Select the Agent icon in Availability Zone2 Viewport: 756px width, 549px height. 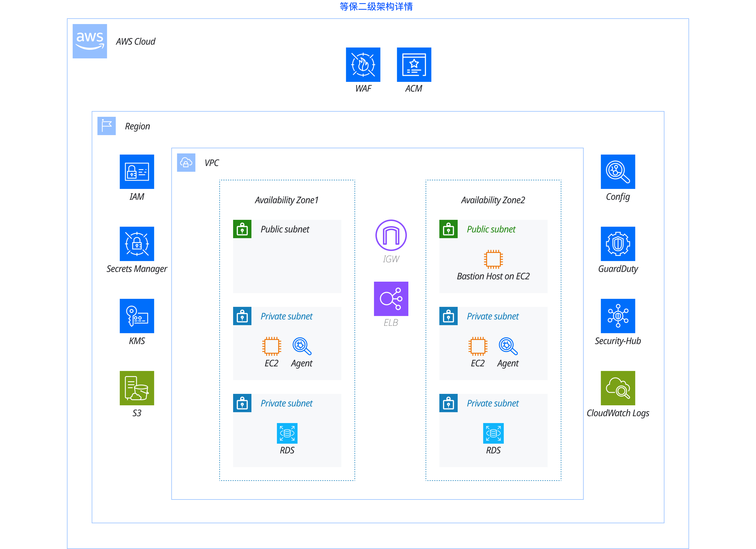[508, 346]
